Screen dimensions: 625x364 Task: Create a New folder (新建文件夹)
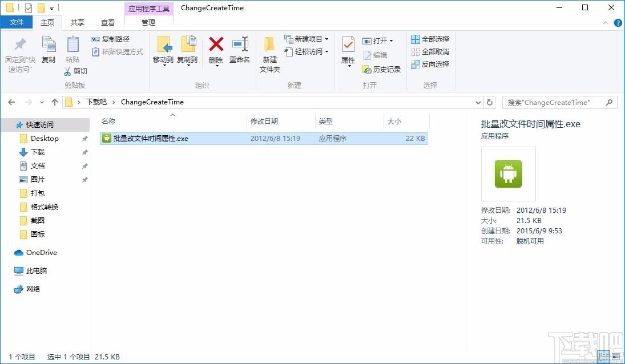click(270, 54)
